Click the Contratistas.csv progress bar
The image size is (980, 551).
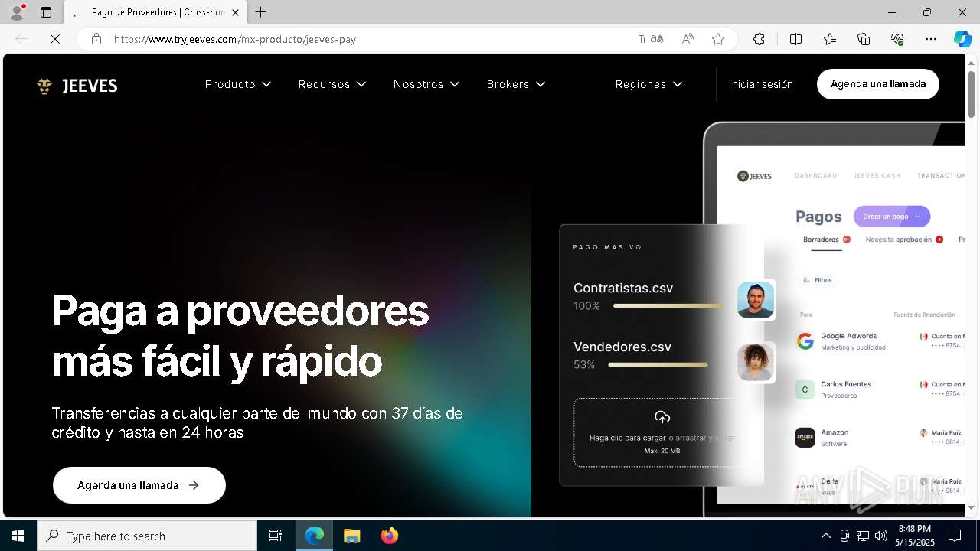667,306
